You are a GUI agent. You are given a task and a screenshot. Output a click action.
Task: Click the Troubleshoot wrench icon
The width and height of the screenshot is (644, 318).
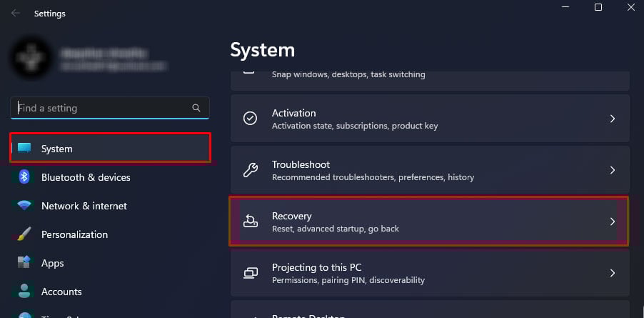[250, 170]
